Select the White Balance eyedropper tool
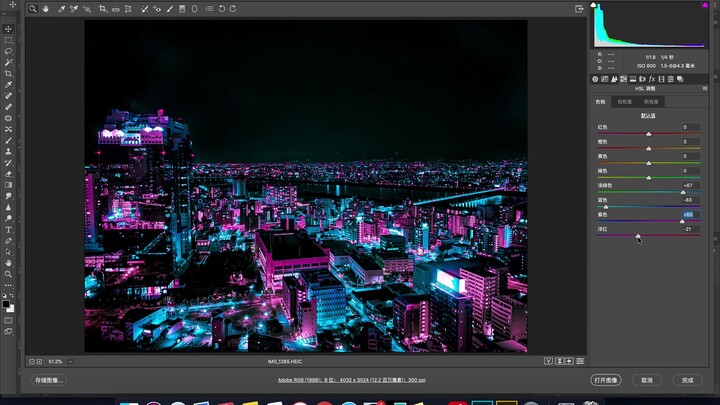 (x=62, y=9)
